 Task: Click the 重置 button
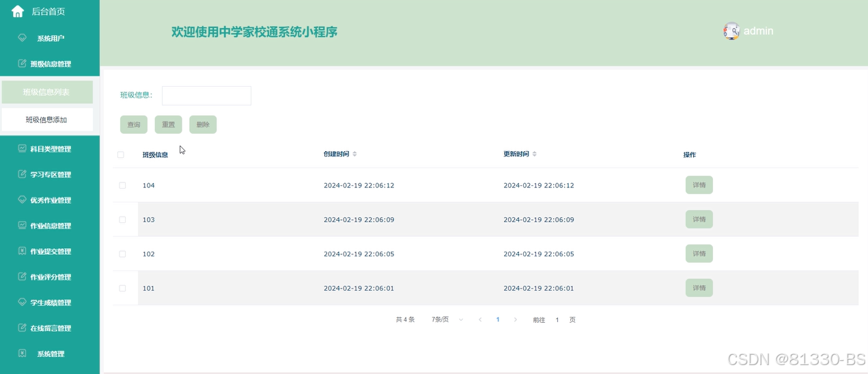point(168,124)
